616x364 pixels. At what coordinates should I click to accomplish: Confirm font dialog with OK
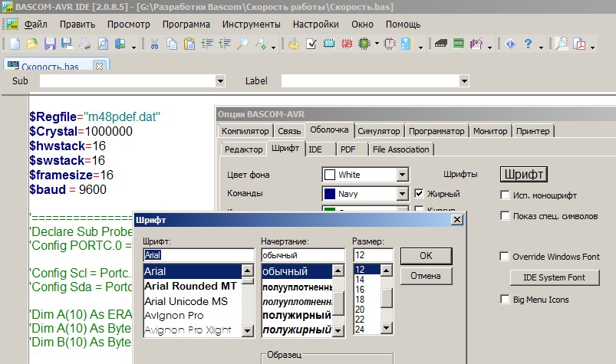pos(426,256)
